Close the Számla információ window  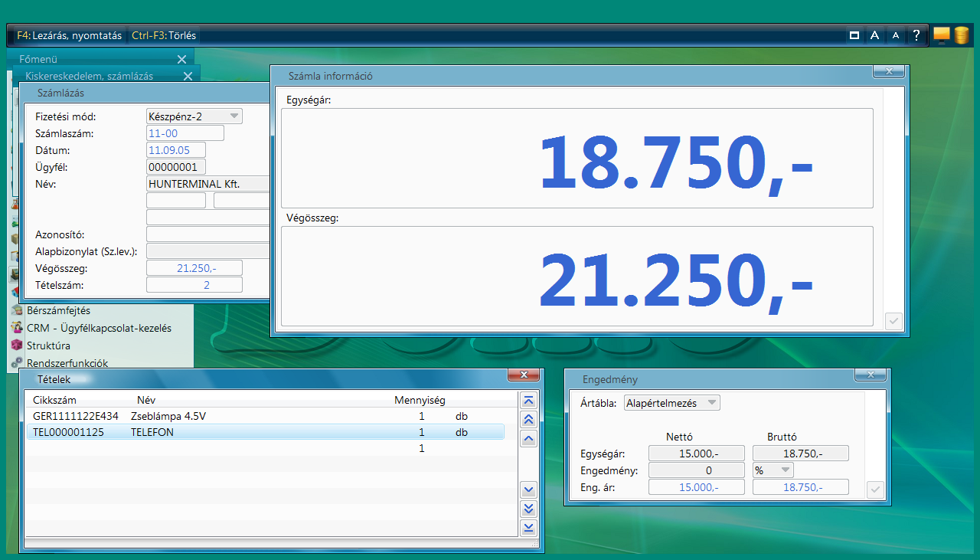pos(890,72)
